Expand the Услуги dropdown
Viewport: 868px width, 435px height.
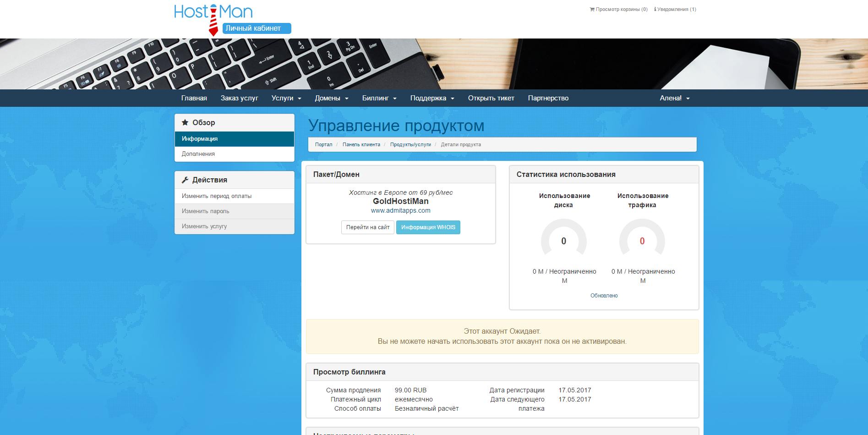pos(286,98)
